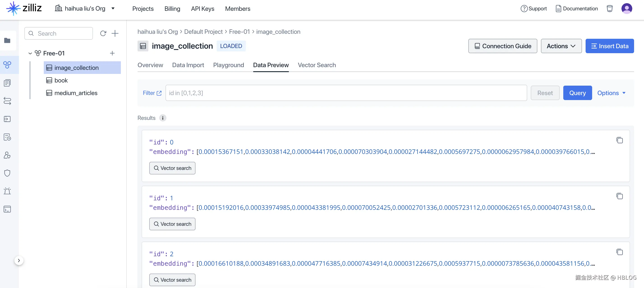
Task: Expand the Options dropdown next to Query
Action: click(611, 93)
